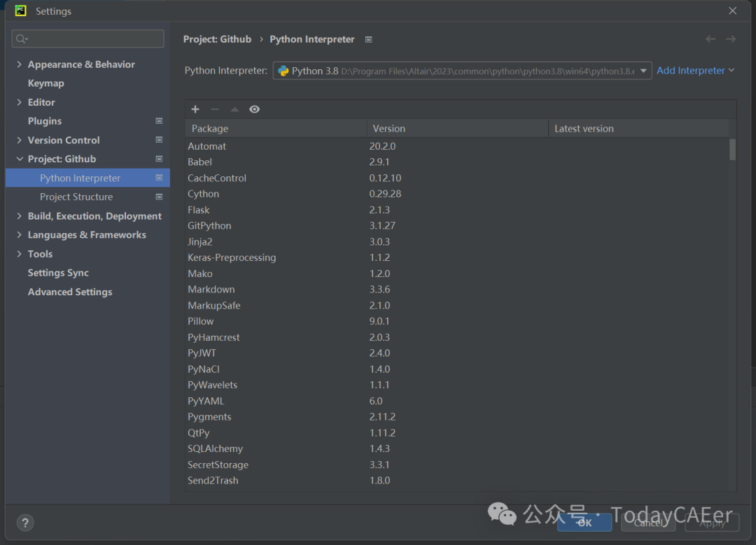The width and height of the screenshot is (756, 545).
Task: Select the CacheControl package row
Action: [x=457, y=178]
